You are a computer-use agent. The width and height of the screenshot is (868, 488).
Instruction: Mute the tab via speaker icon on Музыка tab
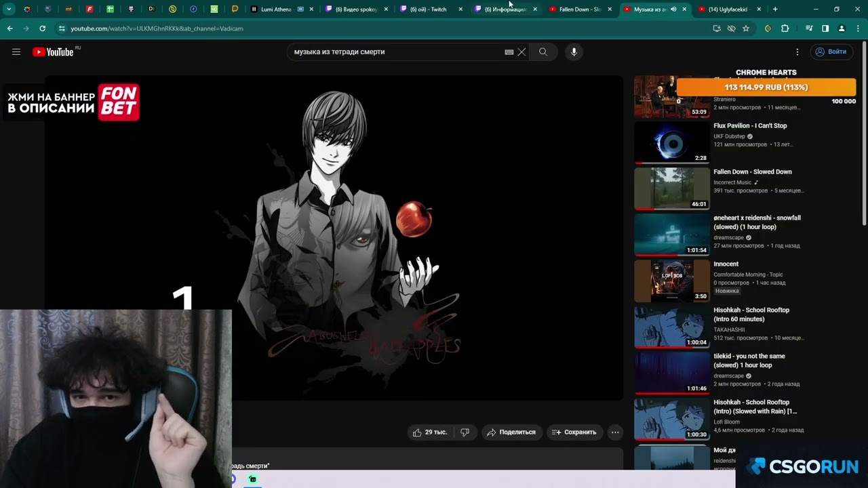point(673,9)
